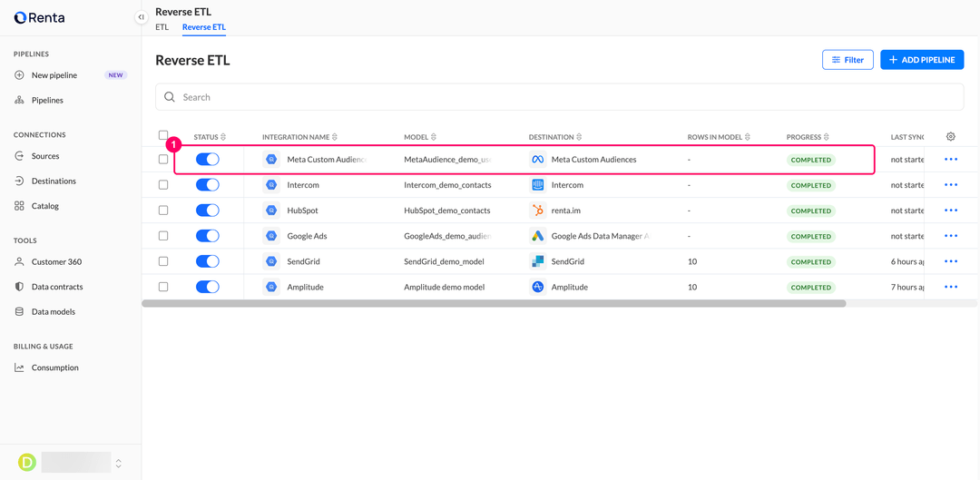The image size is (980, 480).
Task: Click the SendGrid destination logo icon
Action: pos(537,261)
